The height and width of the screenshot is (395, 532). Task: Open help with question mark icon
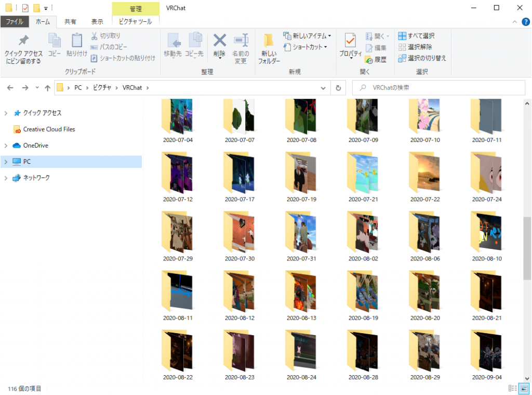tap(526, 22)
